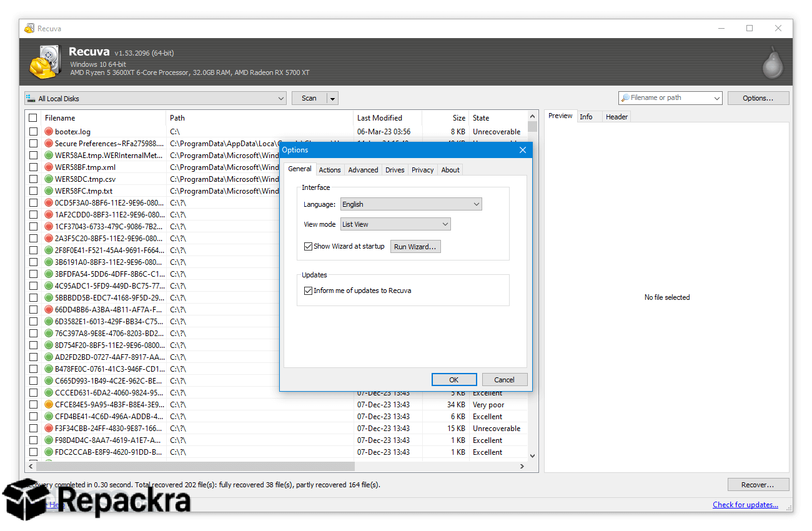Click the Piriform pear logo in header

[x=773, y=62]
